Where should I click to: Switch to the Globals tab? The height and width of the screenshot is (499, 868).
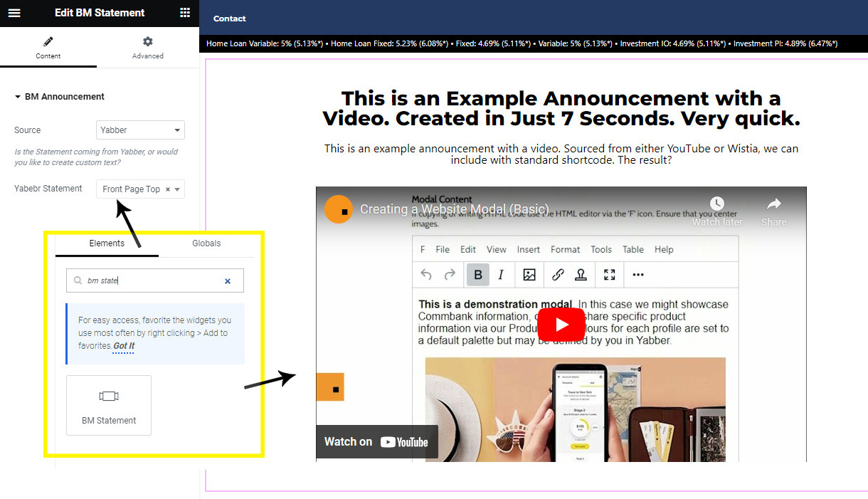pos(206,243)
